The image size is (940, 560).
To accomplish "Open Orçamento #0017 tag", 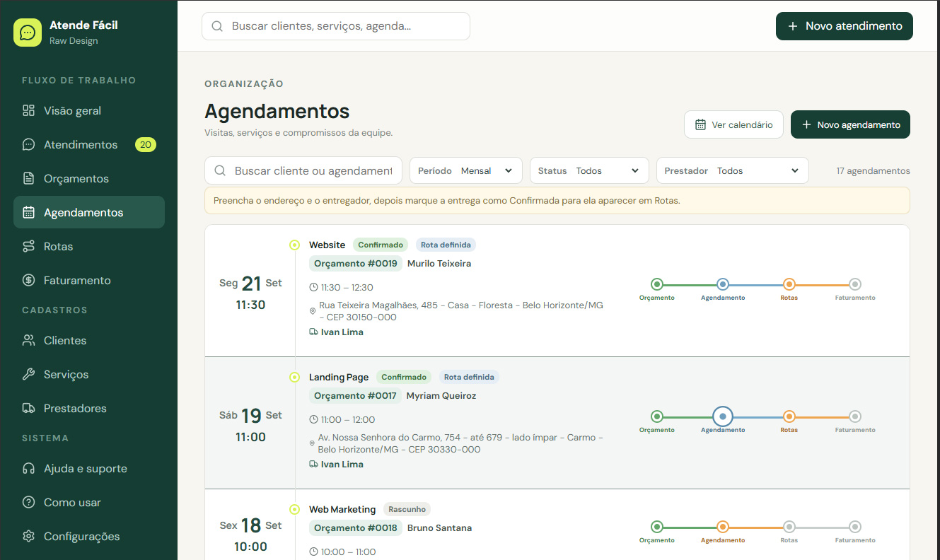I will 355,396.
